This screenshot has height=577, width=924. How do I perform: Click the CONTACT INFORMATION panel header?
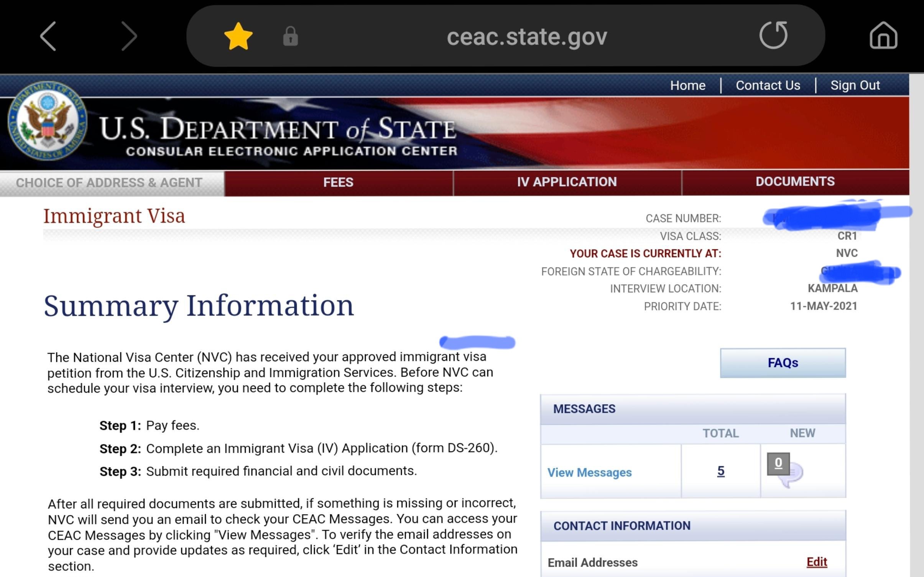coord(693,526)
